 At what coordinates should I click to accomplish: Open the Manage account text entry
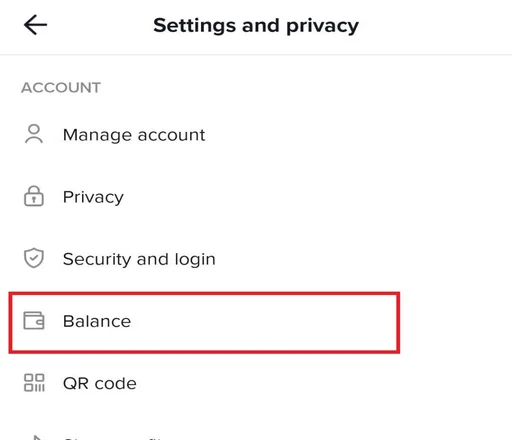point(134,135)
